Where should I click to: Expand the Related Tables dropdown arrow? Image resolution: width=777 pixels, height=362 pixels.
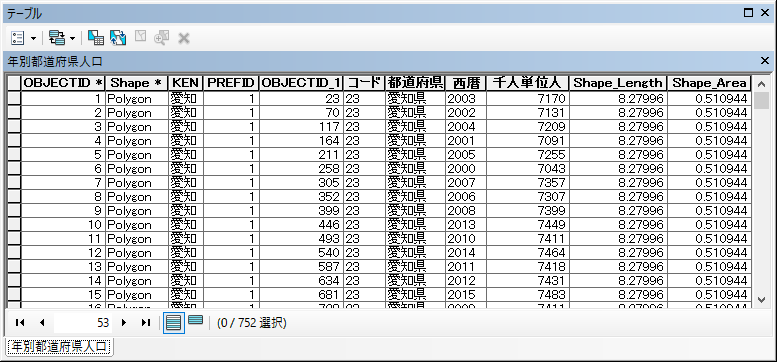tap(72, 38)
